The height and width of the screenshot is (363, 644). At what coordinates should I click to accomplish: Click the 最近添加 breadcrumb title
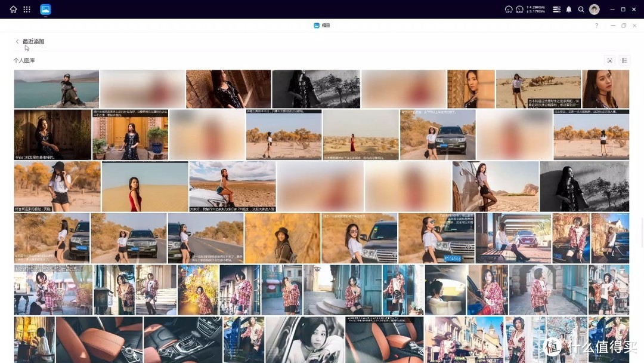(x=33, y=41)
